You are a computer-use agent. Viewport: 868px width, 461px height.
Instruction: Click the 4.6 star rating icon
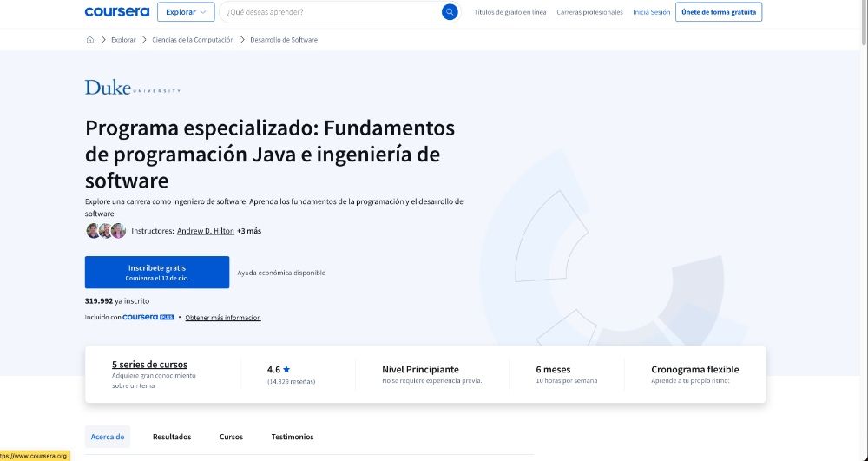tap(286, 370)
